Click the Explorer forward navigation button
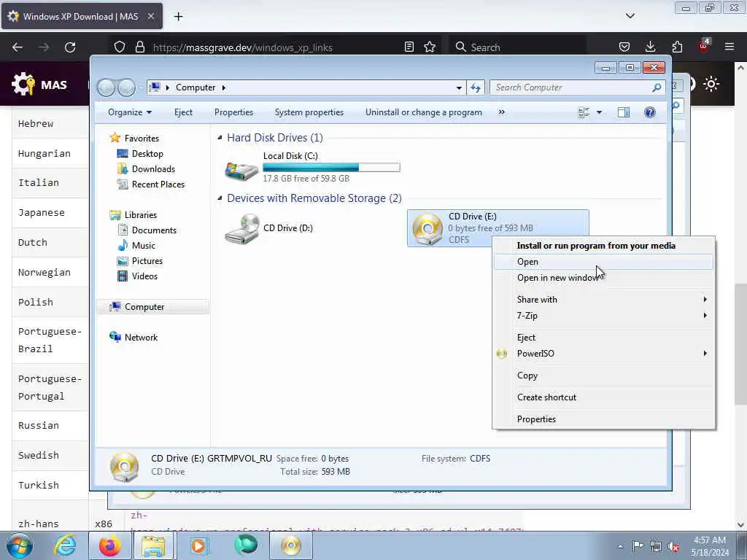Screen dimensions: 747x560 pyautogui.click(x=126, y=87)
